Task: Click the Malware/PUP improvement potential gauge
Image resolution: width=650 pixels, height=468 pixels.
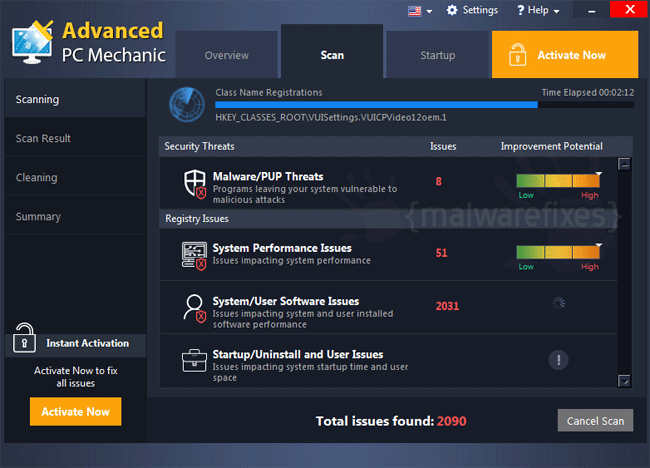Action: coord(558,181)
